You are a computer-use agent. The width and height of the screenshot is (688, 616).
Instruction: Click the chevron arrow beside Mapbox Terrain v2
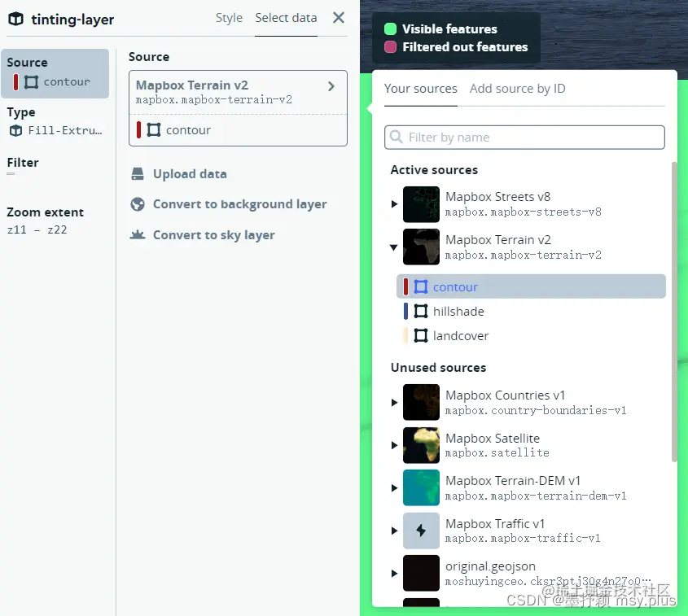pyautogui.click(x=331, y=86)
